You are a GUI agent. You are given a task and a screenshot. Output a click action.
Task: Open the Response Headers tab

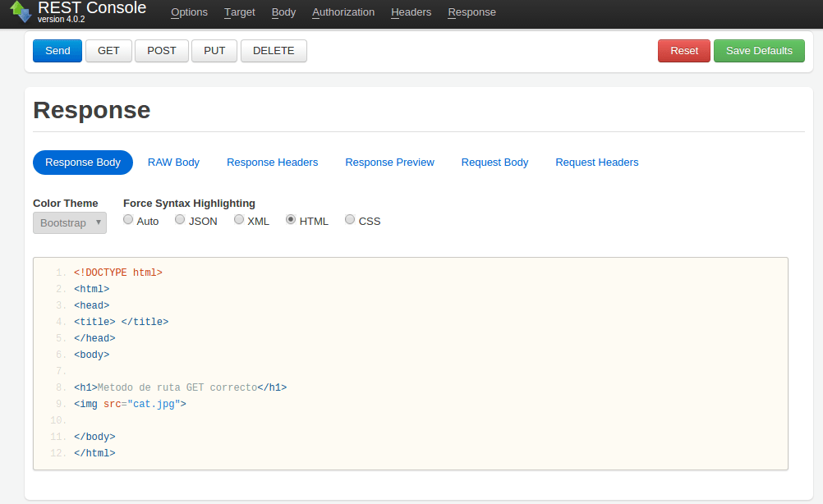point(272,162)
